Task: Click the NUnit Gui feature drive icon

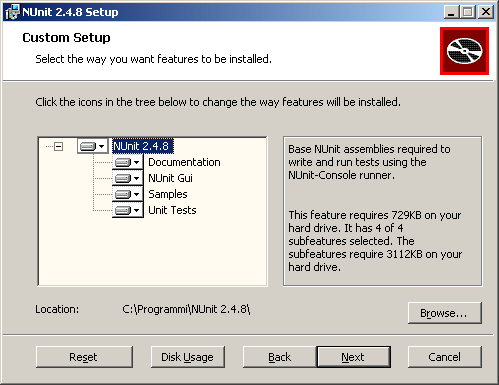Action: coord(123,178)
